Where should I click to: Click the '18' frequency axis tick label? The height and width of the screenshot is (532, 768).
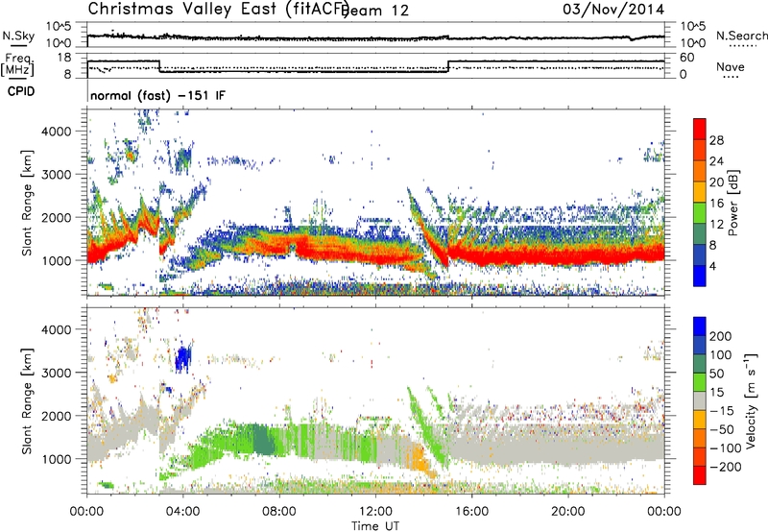pos(65,58)
